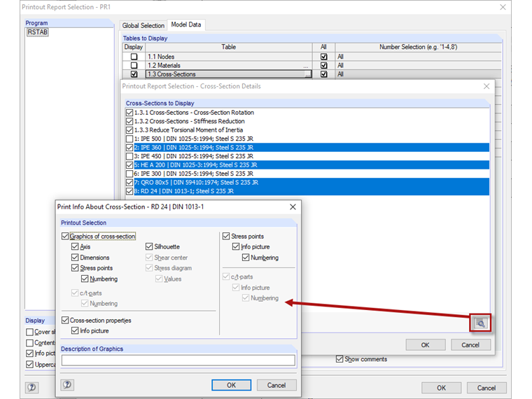Viewport: 532px width, 399px height.
Task: Toggle Numbering under graphics Stress points
Action: [85, 279]
